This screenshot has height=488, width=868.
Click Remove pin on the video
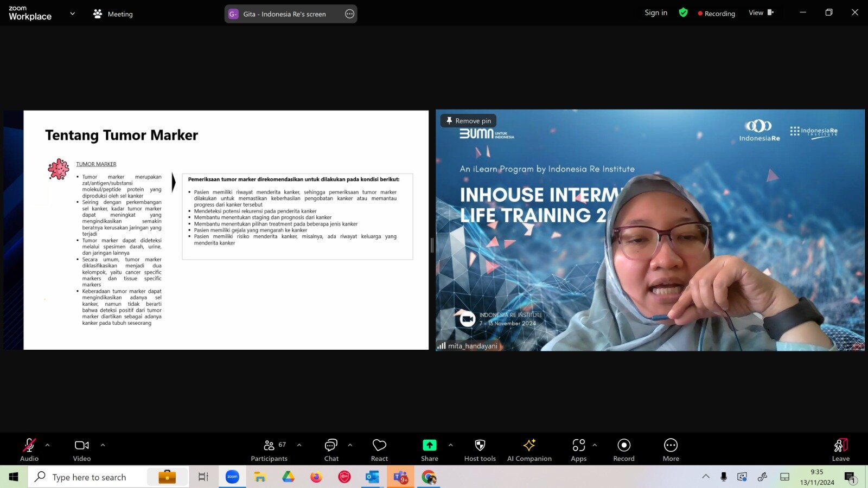[x=469, y=121]
